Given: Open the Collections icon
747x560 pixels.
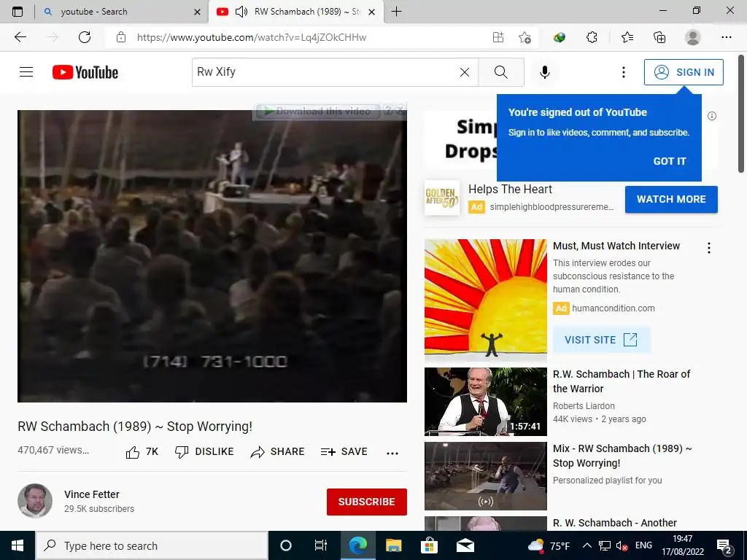Looking at the screenshot, I should [659, 37].
